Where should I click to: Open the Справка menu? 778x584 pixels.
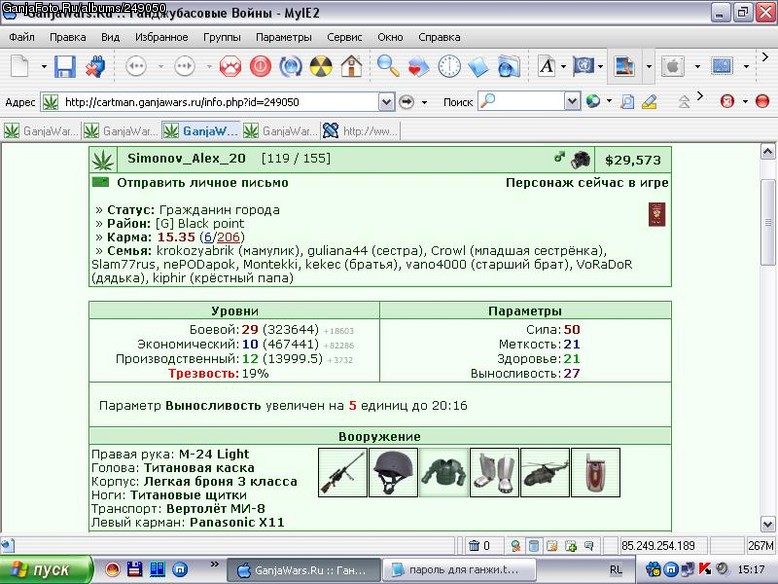tap(439, 37)
